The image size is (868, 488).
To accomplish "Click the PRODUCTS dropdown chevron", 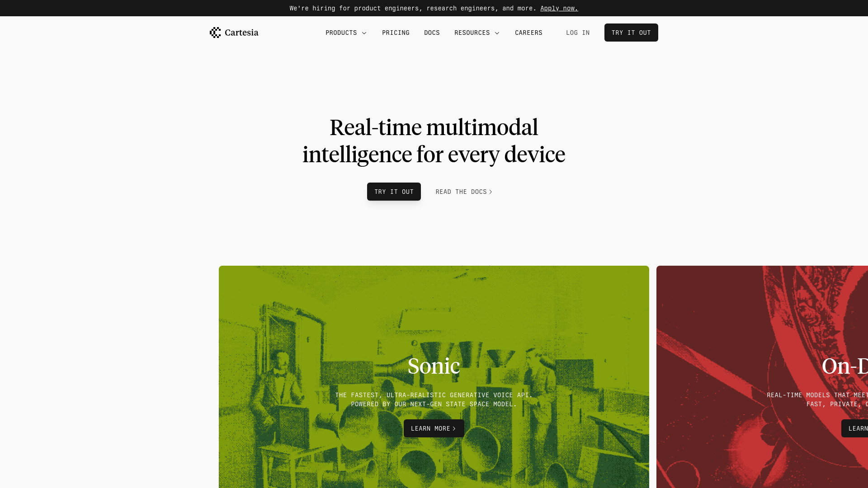I will coord(363,33).
